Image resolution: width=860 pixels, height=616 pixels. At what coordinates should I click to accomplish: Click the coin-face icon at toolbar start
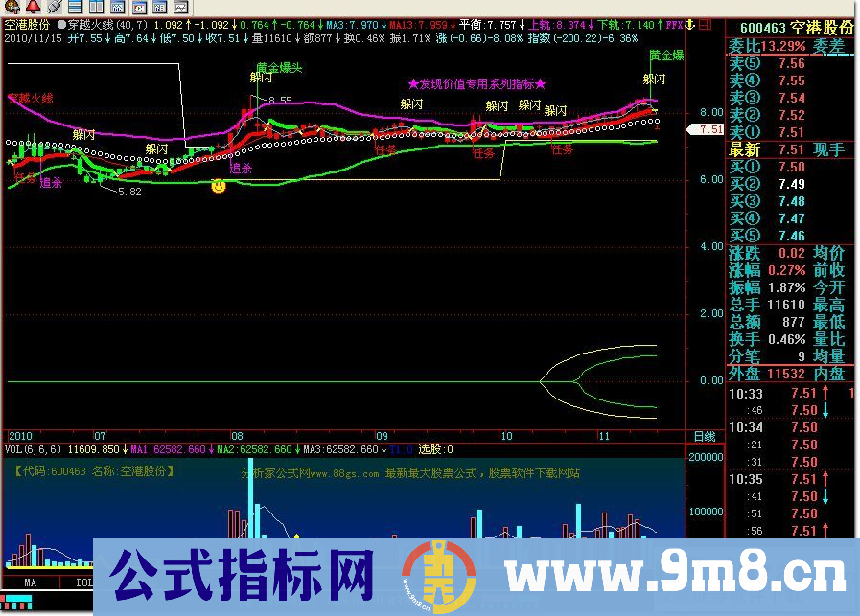click(12, 7)
